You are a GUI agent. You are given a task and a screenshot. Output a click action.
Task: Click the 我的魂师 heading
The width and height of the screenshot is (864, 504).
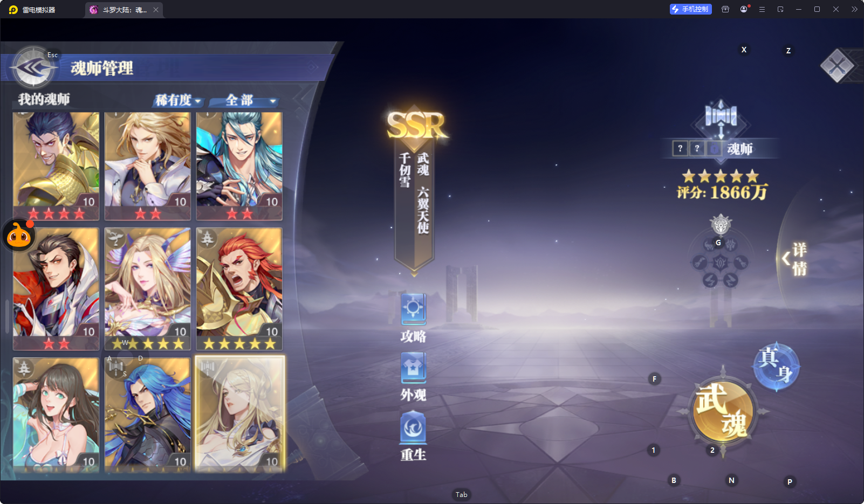coord(44,99)
